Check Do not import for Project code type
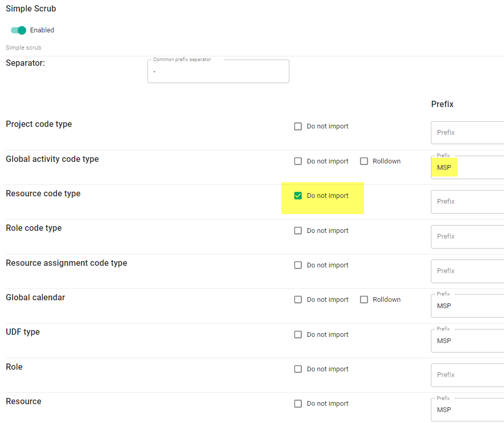Image resolution: width=504 pixels, height=423 pixels. point(298,126)
